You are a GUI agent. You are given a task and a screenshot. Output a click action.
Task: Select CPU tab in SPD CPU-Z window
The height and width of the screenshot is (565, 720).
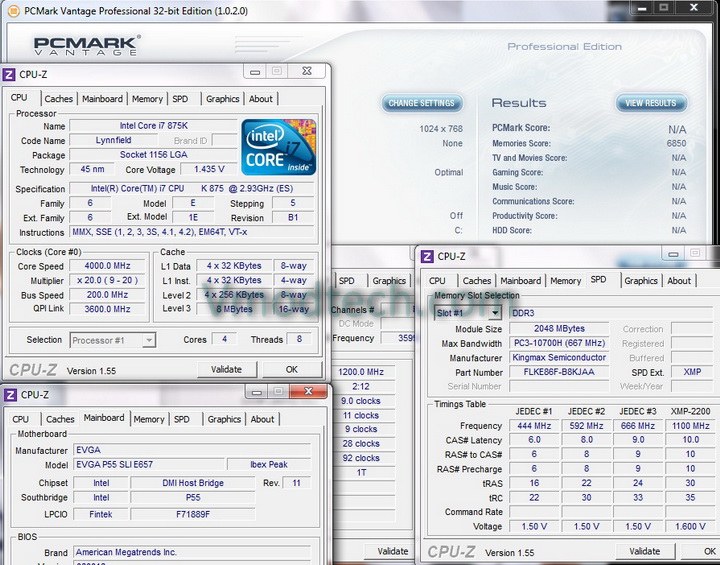pos(437,281)
